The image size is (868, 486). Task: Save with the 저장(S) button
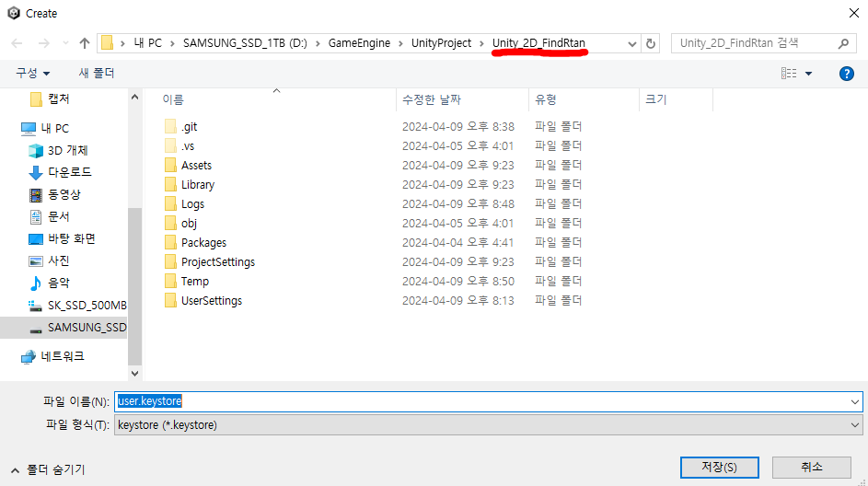tap(719, 468)
